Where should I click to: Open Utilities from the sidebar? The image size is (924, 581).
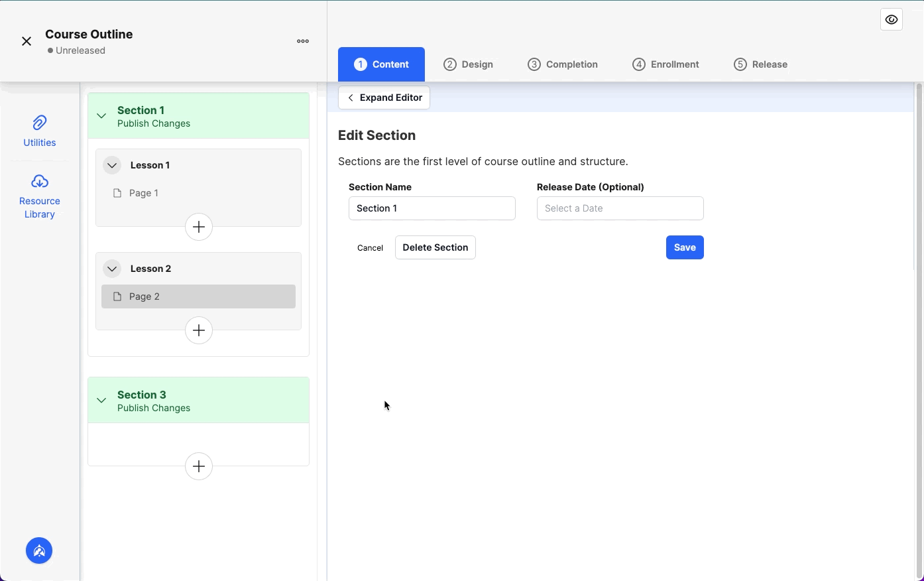pyautogui.click(x=40, y=131)
